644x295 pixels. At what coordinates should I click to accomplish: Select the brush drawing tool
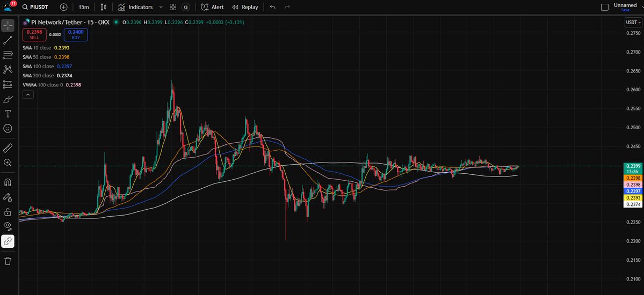pyautogui.click(x=8, y=99)
